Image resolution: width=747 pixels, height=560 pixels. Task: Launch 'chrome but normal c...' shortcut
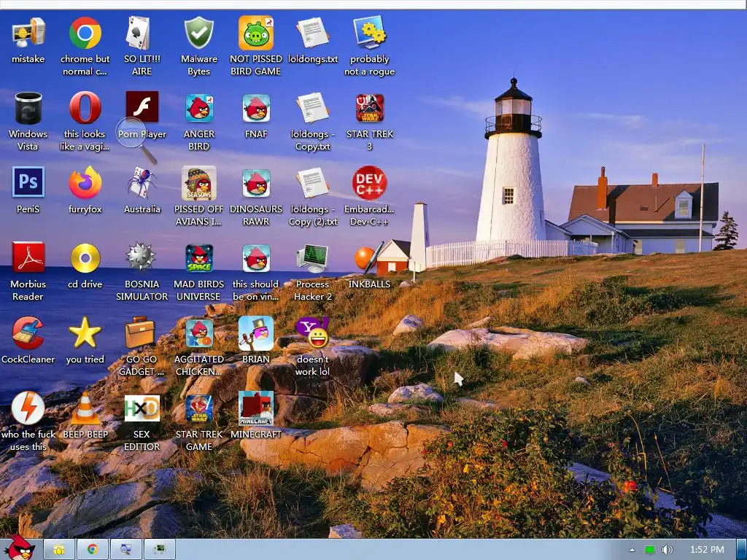coord(85,34)
